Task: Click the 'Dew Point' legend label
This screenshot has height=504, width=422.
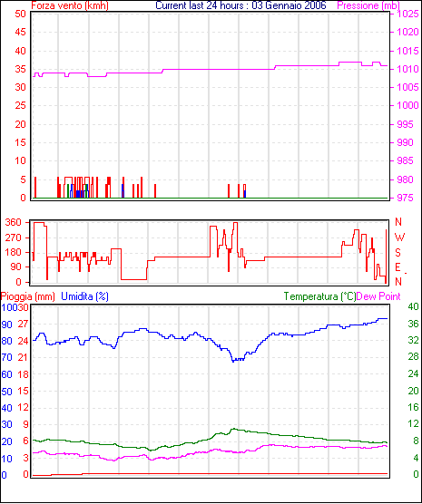Action: pyautogui.click(x=378, y=296)
